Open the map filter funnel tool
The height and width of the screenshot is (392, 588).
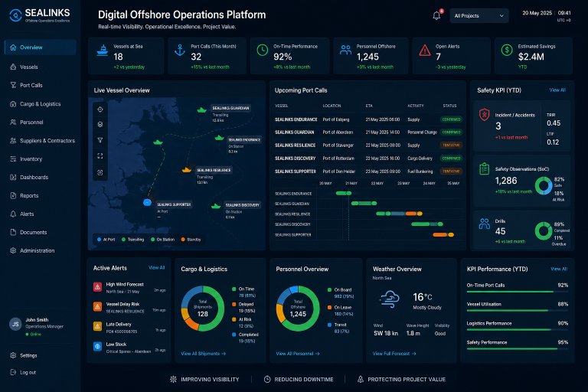(x=100, y=140)
